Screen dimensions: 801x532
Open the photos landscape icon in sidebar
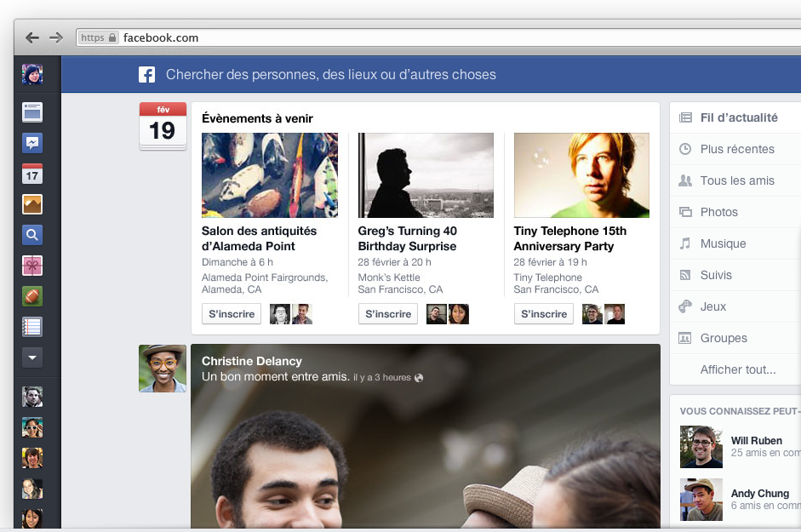coord(32,204)
